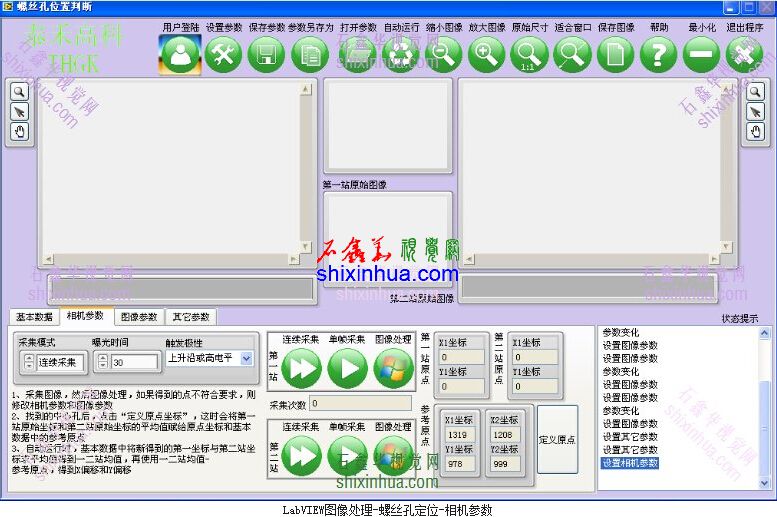This screenshot has height=517, width=777.
Task: Switch to the 图像参数 tab
Action: pos(138,317)
